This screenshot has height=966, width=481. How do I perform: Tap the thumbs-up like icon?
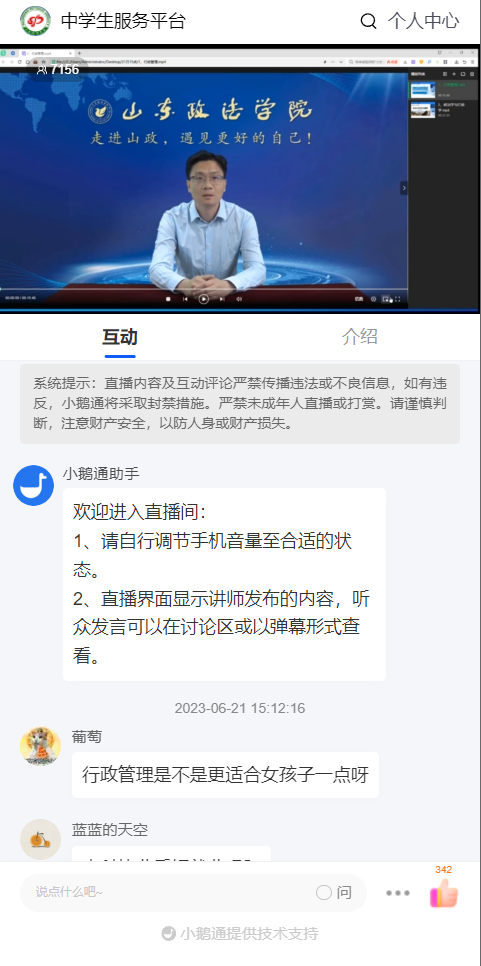point(444,893)
